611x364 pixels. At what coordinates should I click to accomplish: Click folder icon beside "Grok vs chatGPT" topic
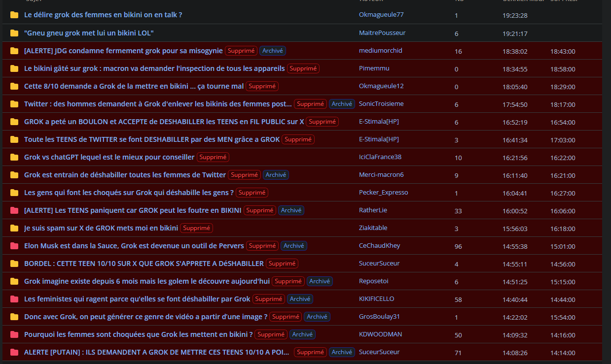[x=14, y=157]
